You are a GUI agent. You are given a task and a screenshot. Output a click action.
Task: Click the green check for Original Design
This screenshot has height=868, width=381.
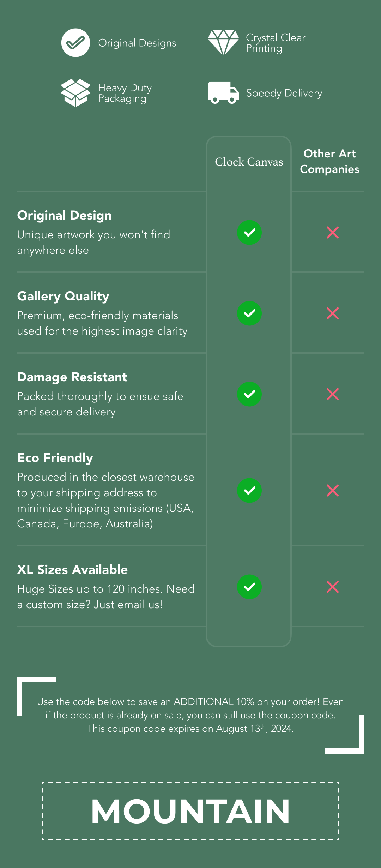point(249,233)
